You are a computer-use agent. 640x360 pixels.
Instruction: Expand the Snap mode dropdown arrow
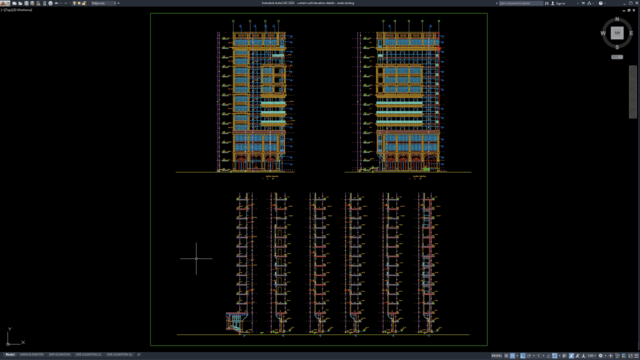(518, 356)
